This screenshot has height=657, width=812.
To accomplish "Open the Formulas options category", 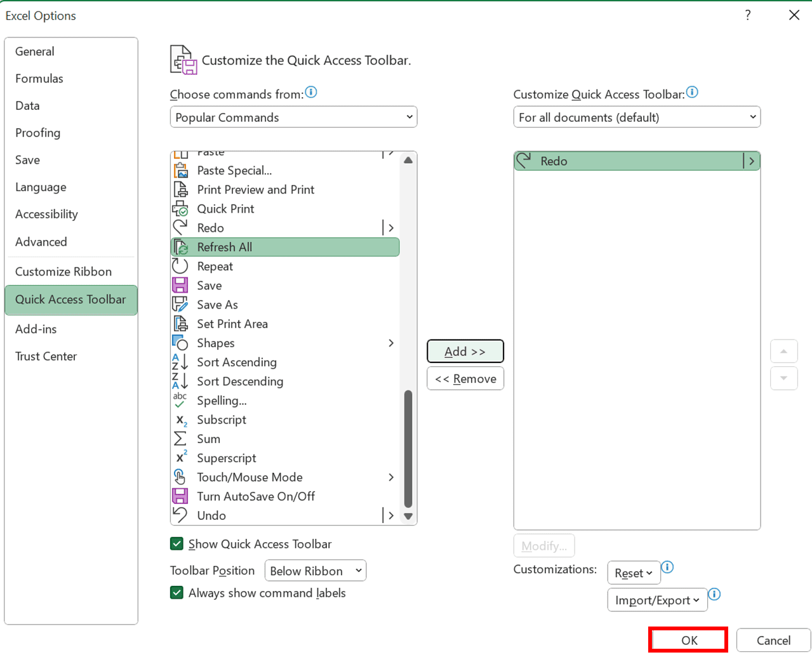I will [71, 79].
